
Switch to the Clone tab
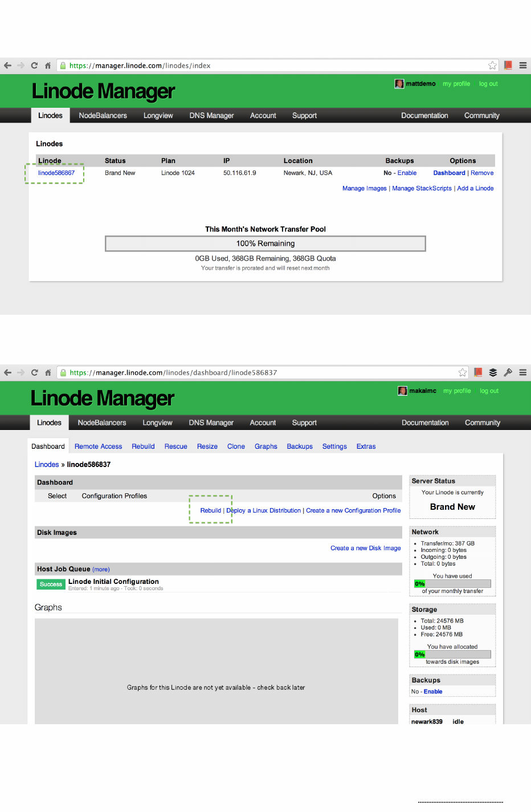point(236,446)
